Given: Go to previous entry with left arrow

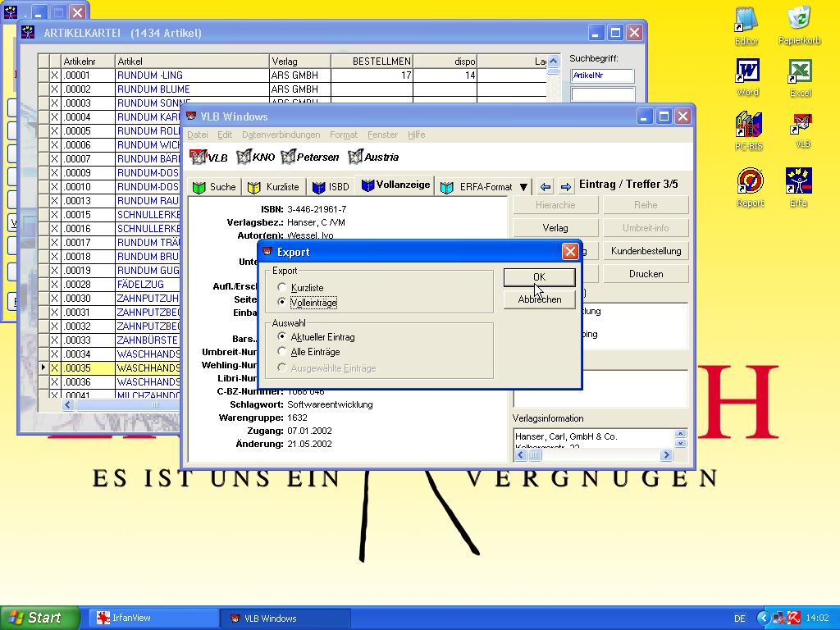Looking at the screenshot, I should pos(546,186).
